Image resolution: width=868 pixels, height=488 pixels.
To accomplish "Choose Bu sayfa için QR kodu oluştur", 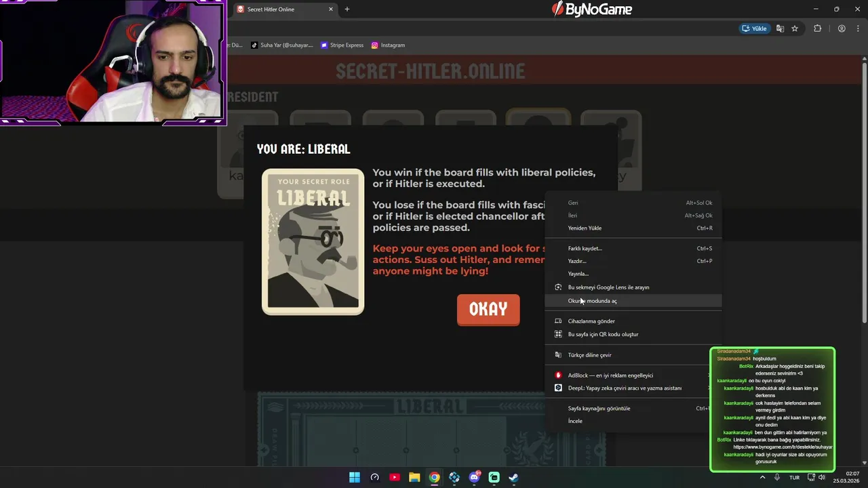I will 633,334.
